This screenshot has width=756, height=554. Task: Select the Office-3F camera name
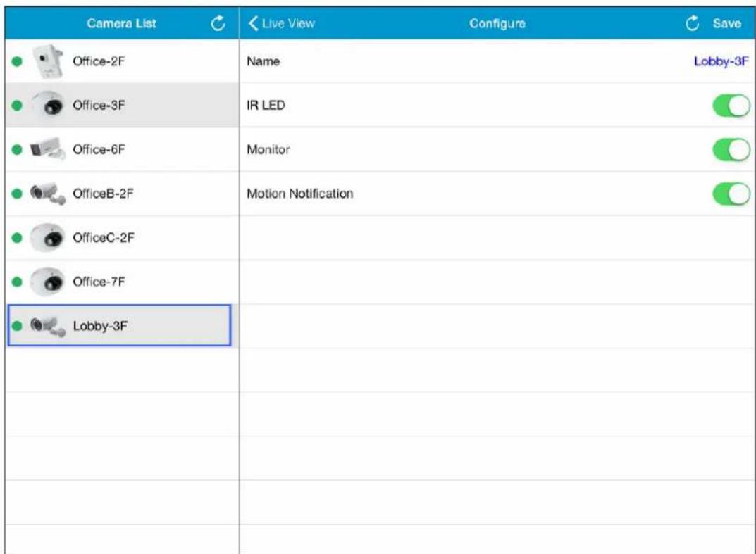tap(99, 105)
